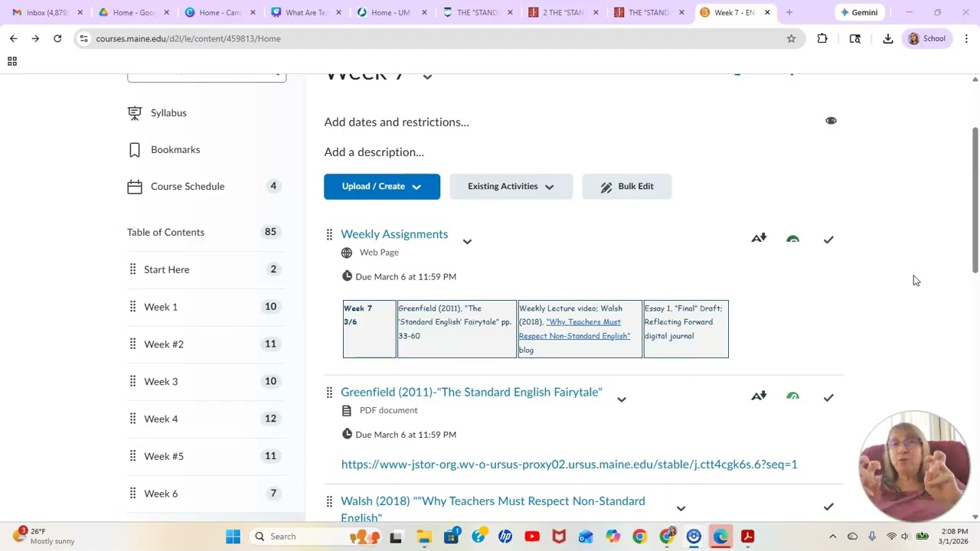This screenshot has width=980, height=551.
Task: Click the site information icon in the address bar
Action: tap(83, 38)
